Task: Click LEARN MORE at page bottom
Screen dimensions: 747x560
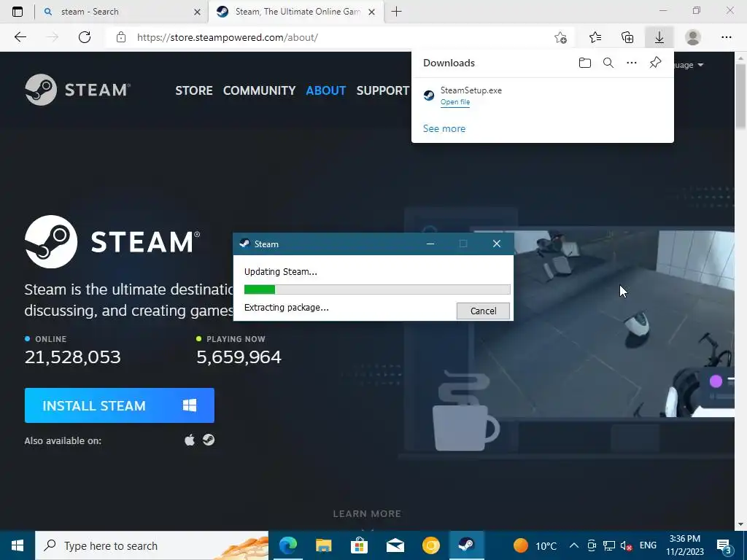Action: tap(367, 514)
